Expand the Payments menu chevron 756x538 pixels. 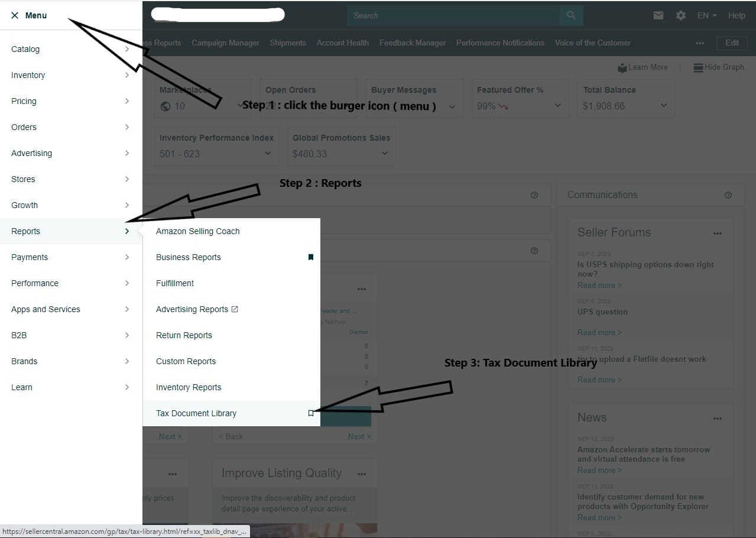click(127, 257)
